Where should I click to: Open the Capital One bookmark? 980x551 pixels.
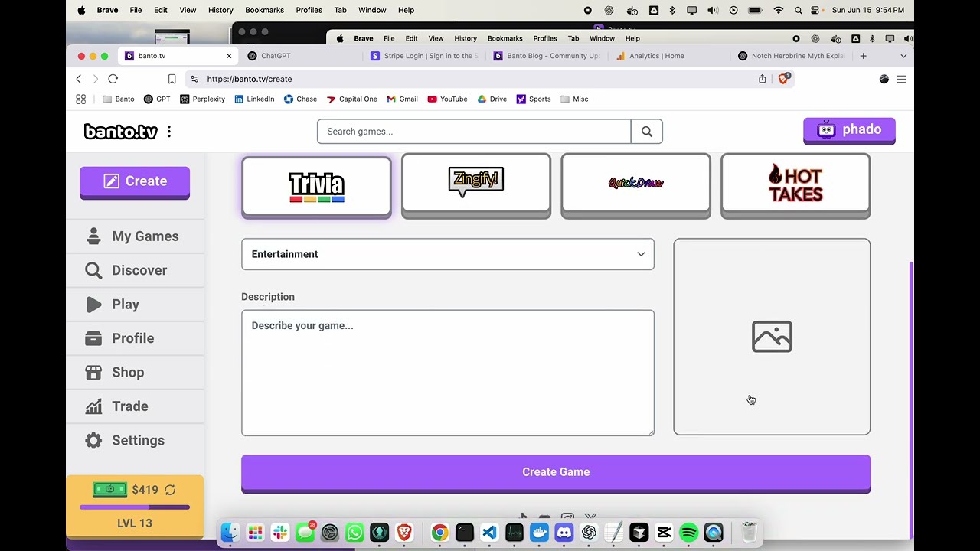point(352,99)
